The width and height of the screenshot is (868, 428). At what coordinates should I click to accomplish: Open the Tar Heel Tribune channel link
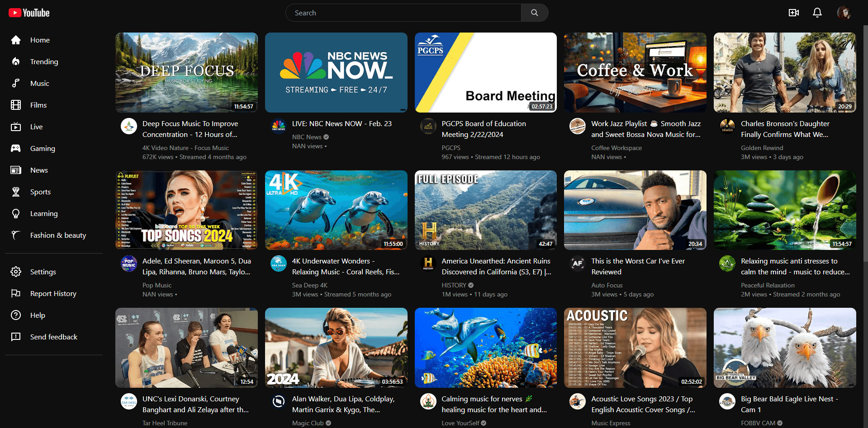(165, 423)
